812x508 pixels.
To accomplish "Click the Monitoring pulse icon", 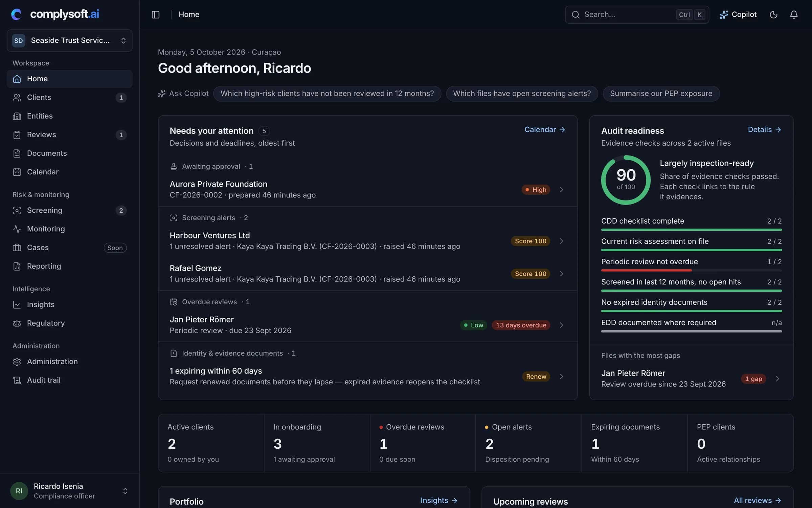I will point(17,229).
